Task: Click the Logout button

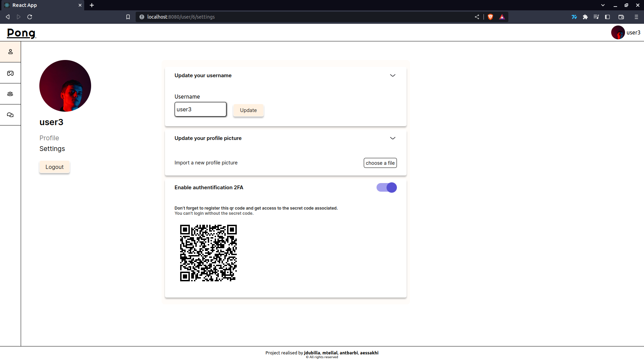Action: pyautogui.click(x=55, y=167)
